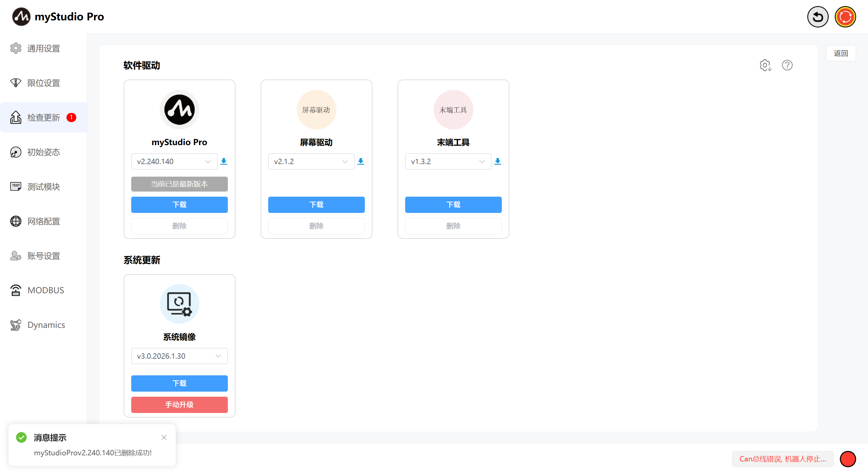Image resolution: width=868 pixels, height=474 pixels.
Task: Click the red status indicator circle
Action: (848, 459)
